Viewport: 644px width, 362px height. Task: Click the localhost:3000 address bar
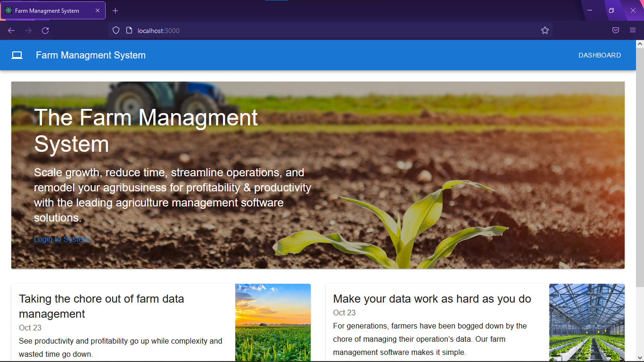(x=330, y=31)
